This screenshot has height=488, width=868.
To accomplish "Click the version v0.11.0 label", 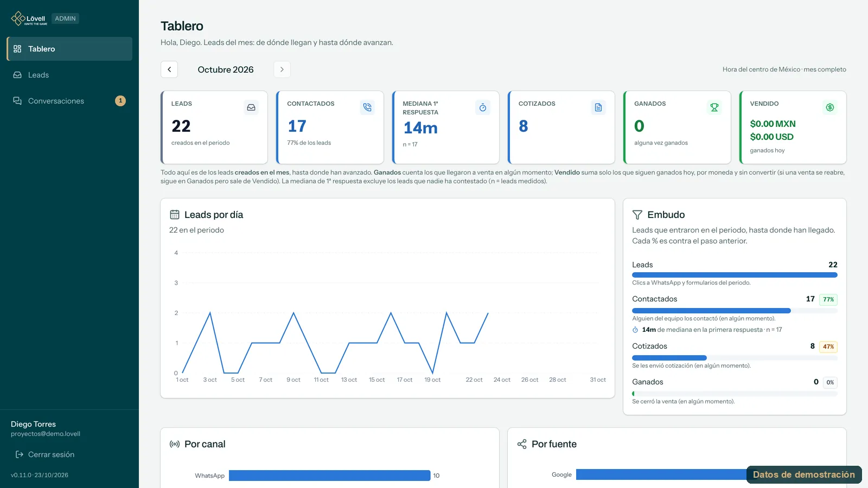I will (40, 475).
